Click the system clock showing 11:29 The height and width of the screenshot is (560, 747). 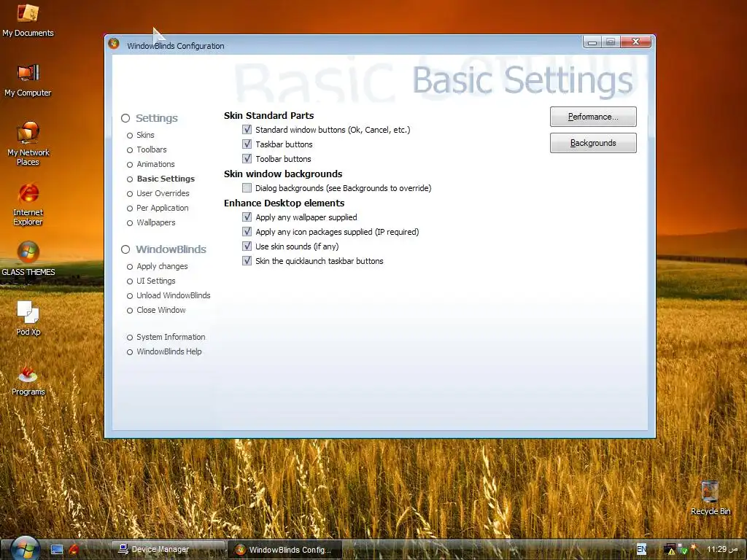[x=722, y=550]
